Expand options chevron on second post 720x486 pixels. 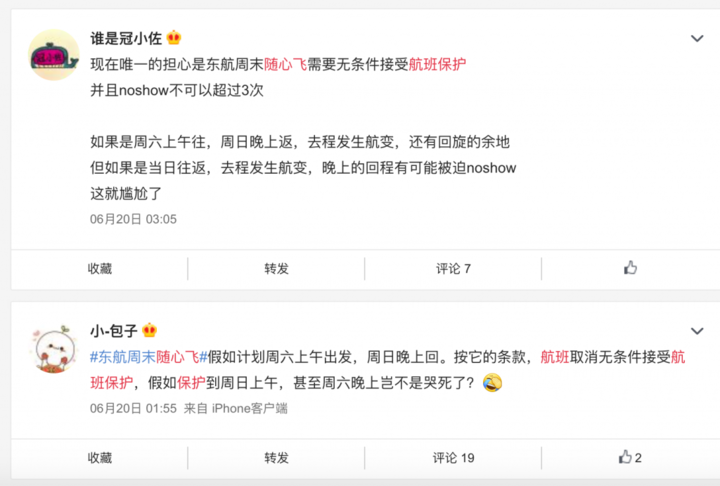pyautogui.click(x=697, y=331)
